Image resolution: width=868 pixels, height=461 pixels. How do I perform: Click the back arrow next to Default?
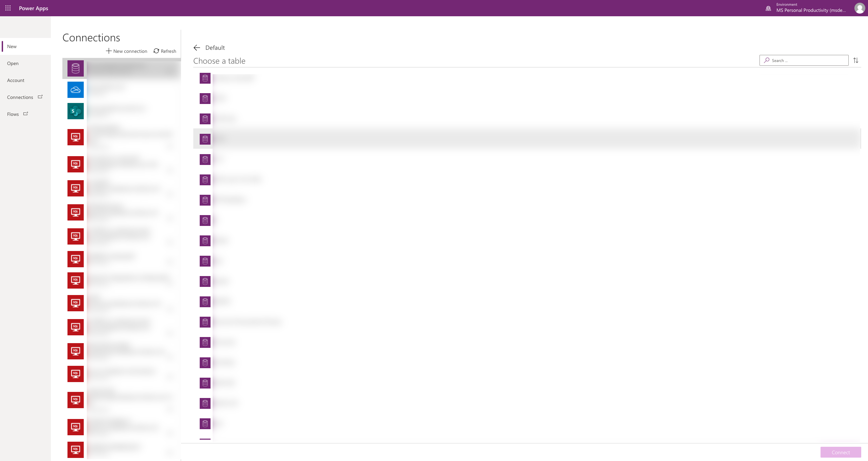coord(197,47)
